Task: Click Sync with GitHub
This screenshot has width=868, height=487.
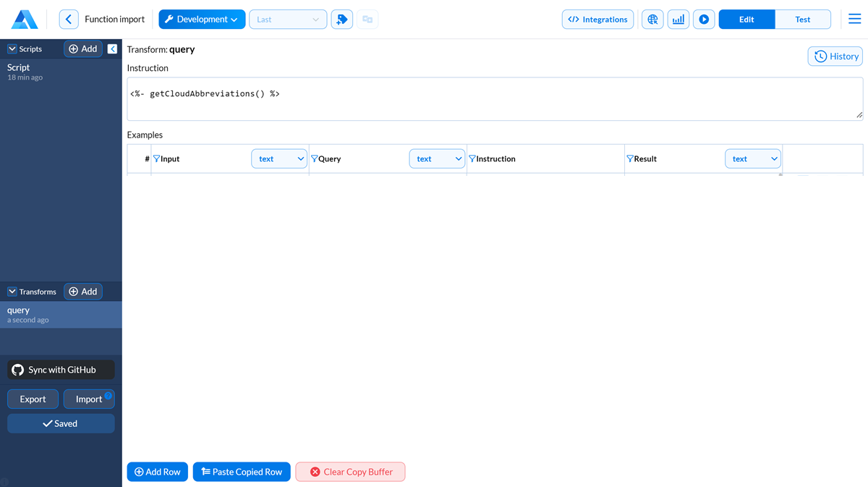Action: point(61,370)
